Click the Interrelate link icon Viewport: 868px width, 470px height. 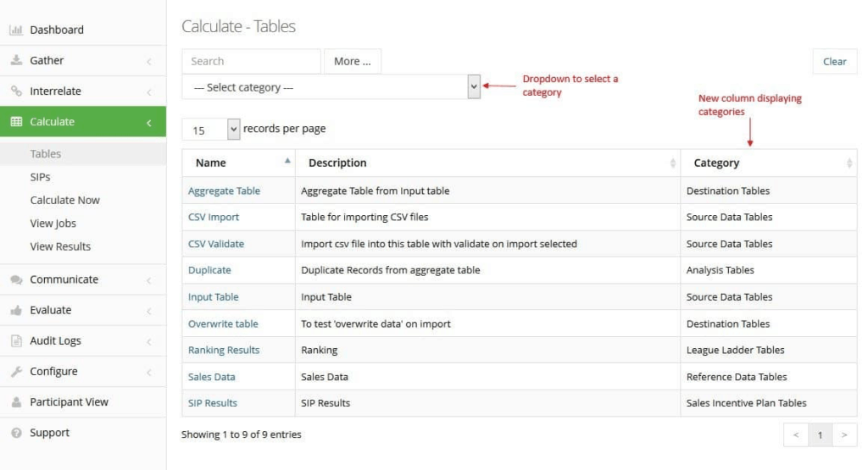coord(16,91)
